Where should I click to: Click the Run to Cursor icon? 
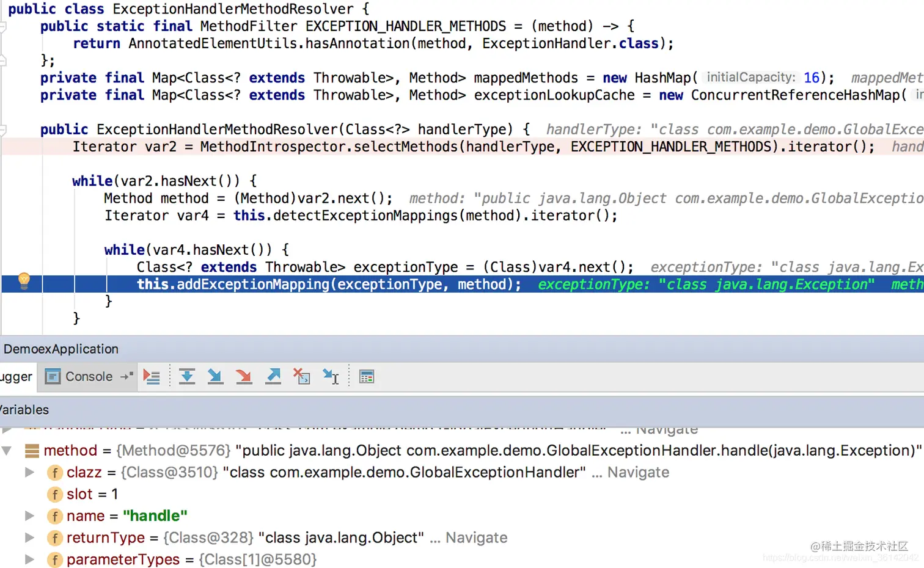click(331, 377)
